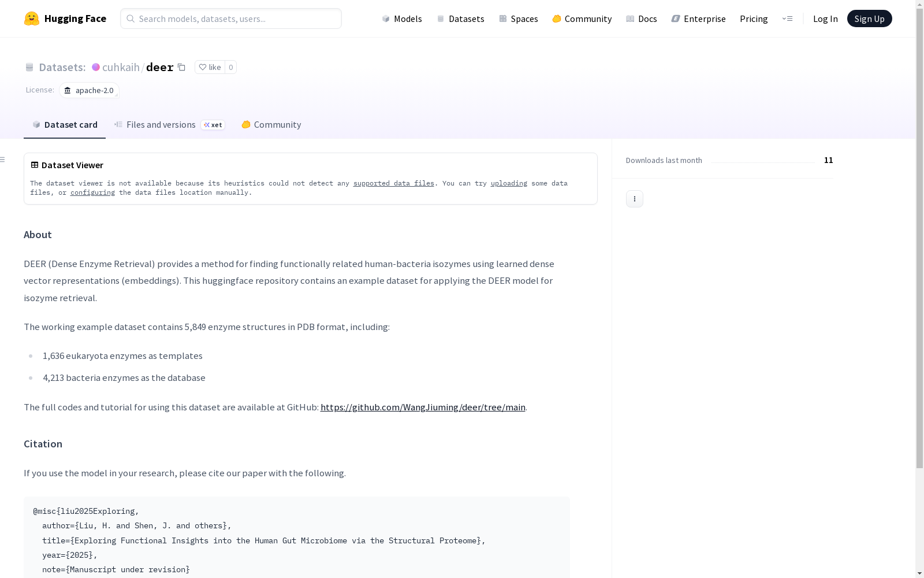Image resolution: width=924 pixels, height=578 pixels.
Task: Click the search magnifier icon
Action: [131, 18]
